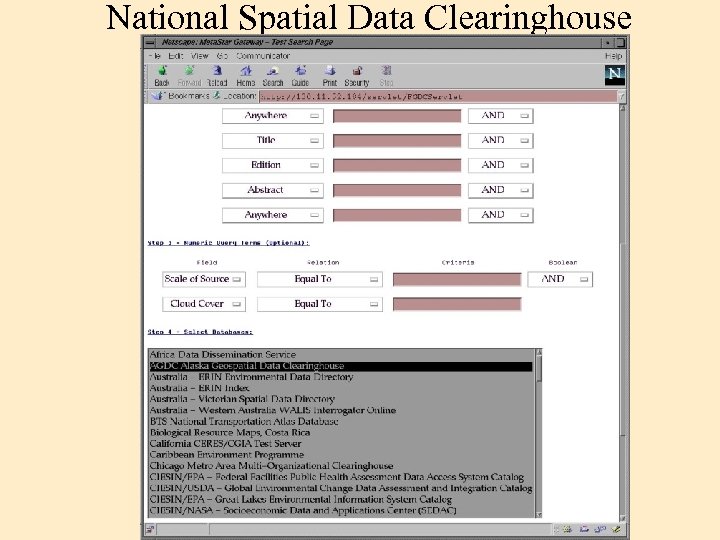Open the Scale of Source dropdown
The image size is (720, 540).
click(204, 279)
